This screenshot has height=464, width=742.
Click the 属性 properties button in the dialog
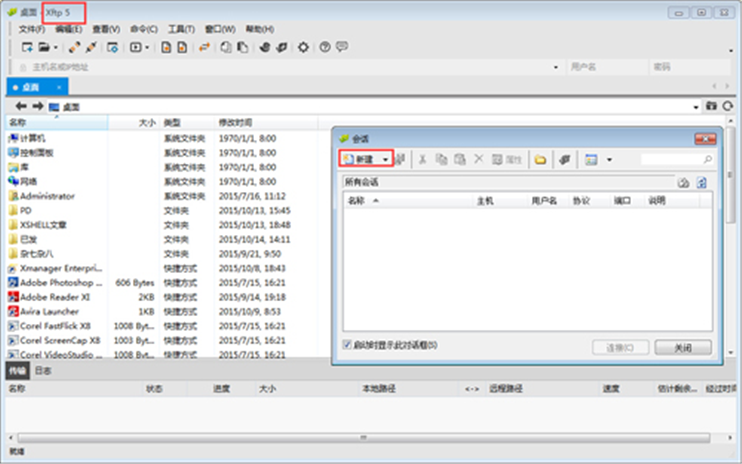[x=507, y=159]
